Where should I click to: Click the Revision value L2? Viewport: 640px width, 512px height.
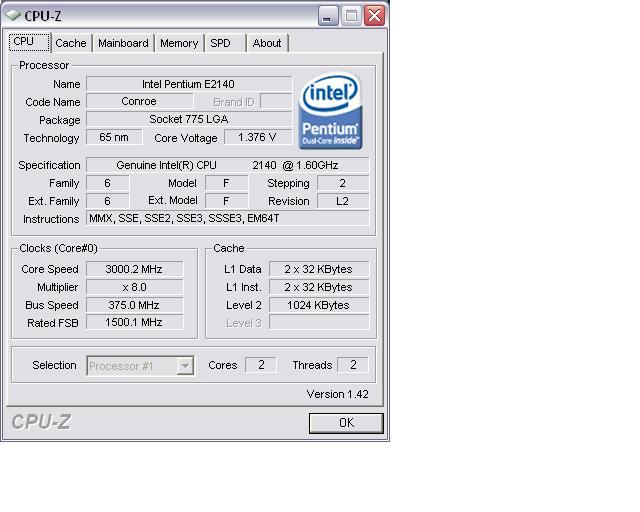click(343, 201)
